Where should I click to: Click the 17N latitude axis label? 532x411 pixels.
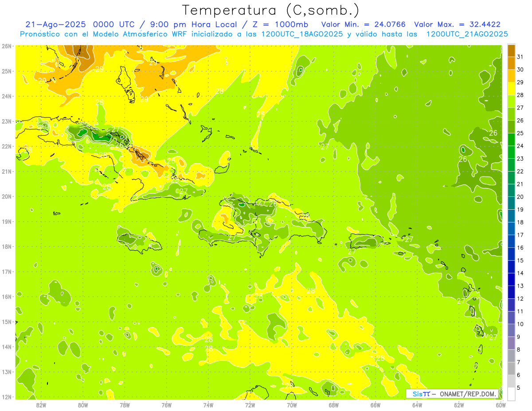tap(7, 271)
